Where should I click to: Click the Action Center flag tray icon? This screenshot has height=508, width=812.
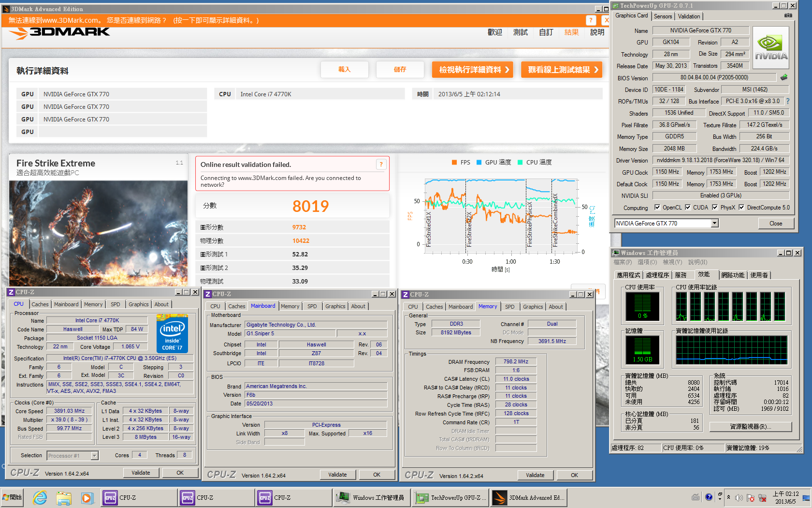point(751,497)
